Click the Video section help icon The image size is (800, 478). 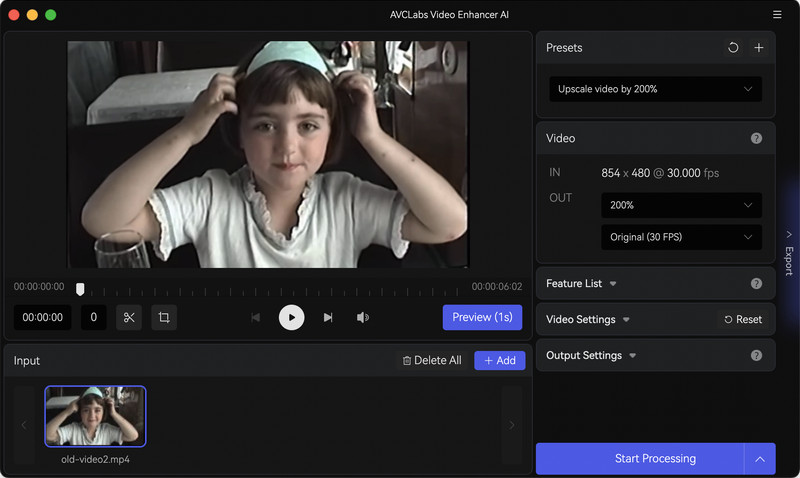point(756,138)
